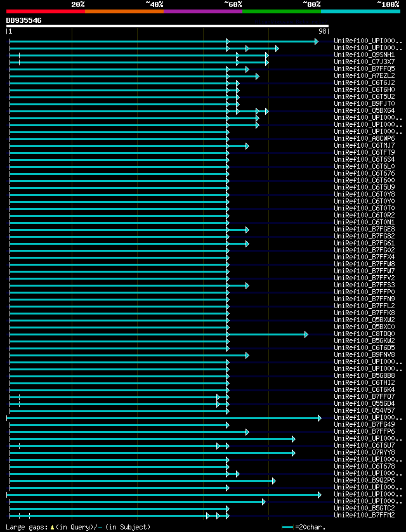This screenshot has height=532, width=406.
Task: Select the query name BB935546
Action: coord(23,20)
